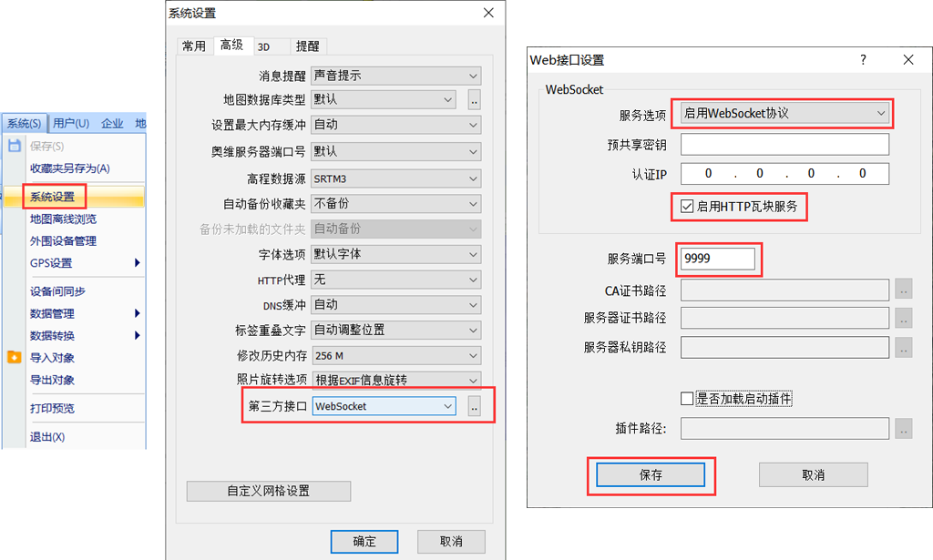933x560 pixels.
Task: Toggle the 启用HTTP瓦块服务 checkbox
Action: [x=687, y=207]
